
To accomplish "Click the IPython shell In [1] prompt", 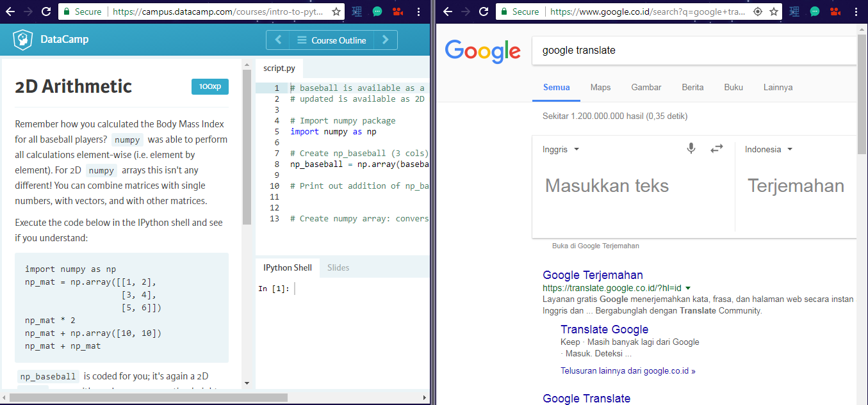I will click(274, 289).
